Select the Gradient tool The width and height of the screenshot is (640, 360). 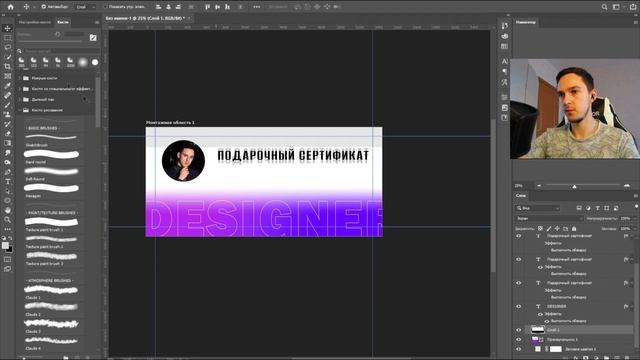[x=7, y=143]
